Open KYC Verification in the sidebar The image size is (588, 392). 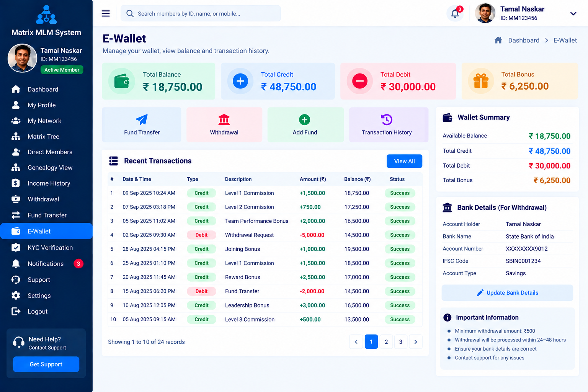46,248
